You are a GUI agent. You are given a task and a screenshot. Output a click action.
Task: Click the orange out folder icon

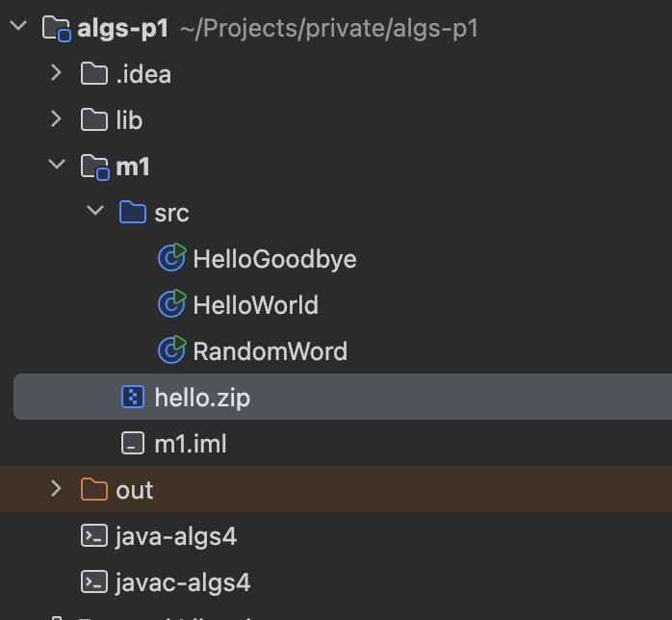[94, 489]
